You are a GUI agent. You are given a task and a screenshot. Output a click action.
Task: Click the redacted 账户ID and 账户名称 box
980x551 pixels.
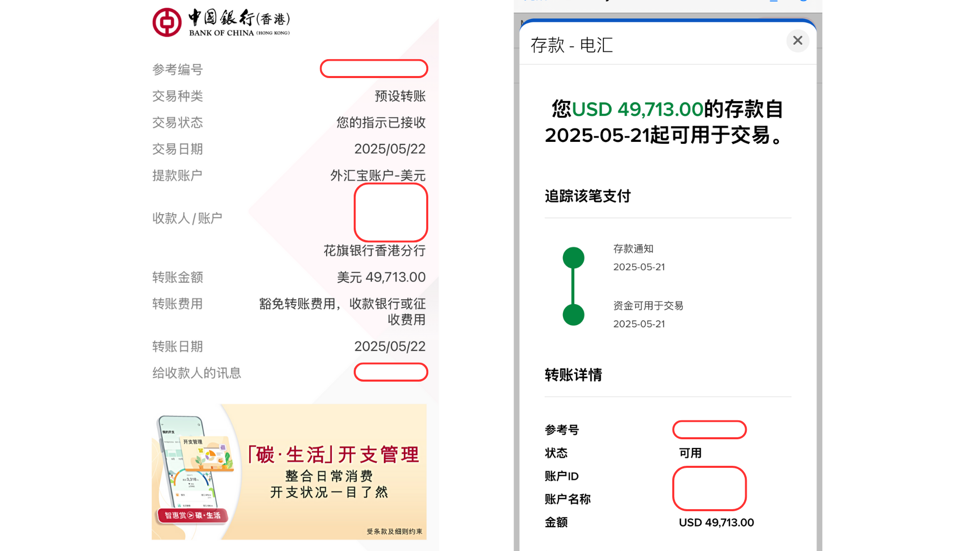[x=709, y=488]
